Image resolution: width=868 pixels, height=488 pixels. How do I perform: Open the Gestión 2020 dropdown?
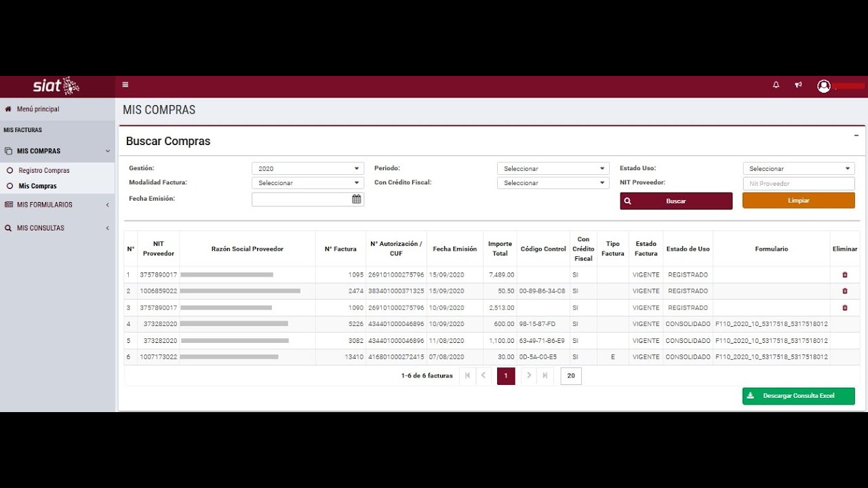[308, 169]
